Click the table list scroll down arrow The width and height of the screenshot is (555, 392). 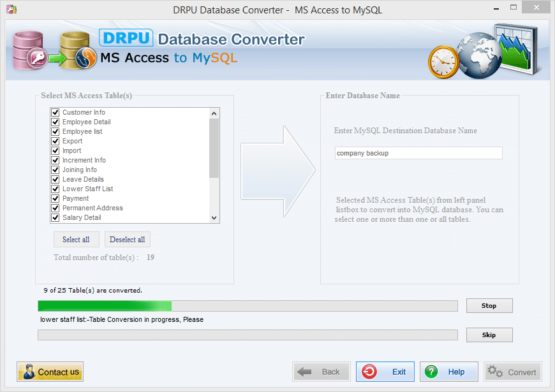pyautogui.click(x=214, y=218)
